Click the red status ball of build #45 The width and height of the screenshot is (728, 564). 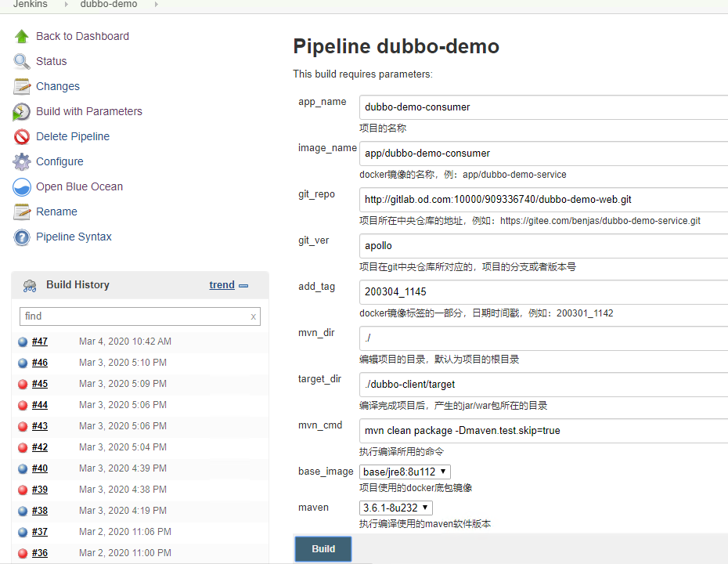pyautogui.click(x=23, y=384)
